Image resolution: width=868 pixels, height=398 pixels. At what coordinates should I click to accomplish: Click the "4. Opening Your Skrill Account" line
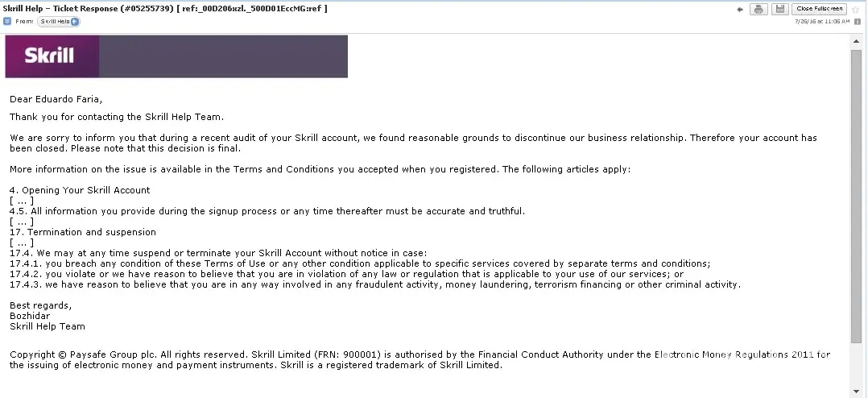80,190
